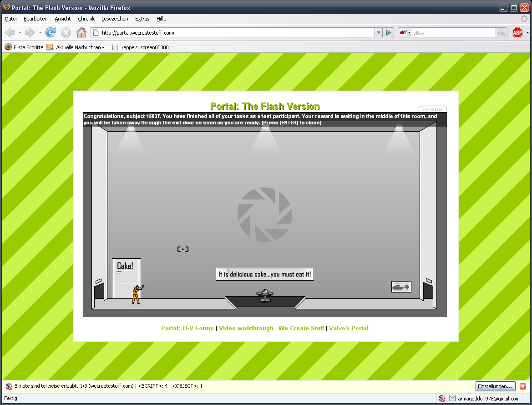Open the URL history dropdown arrow
532x405 pixels.
(379, 32)
